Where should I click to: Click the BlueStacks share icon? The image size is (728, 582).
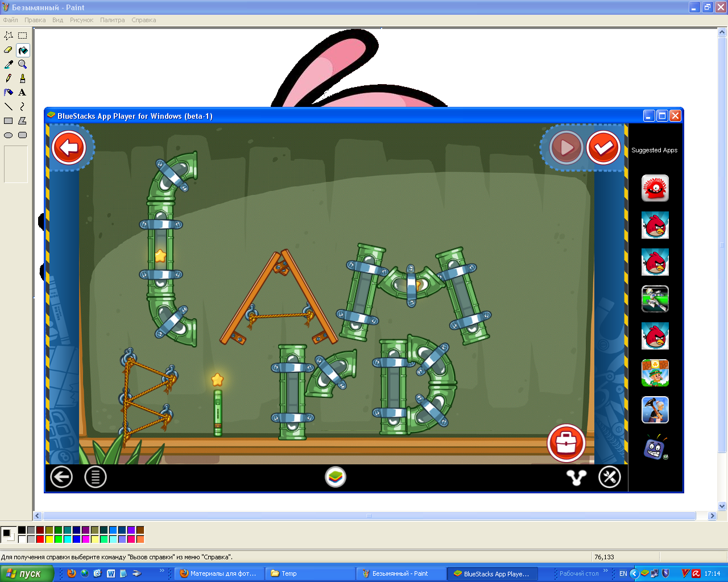coord(576,477)
